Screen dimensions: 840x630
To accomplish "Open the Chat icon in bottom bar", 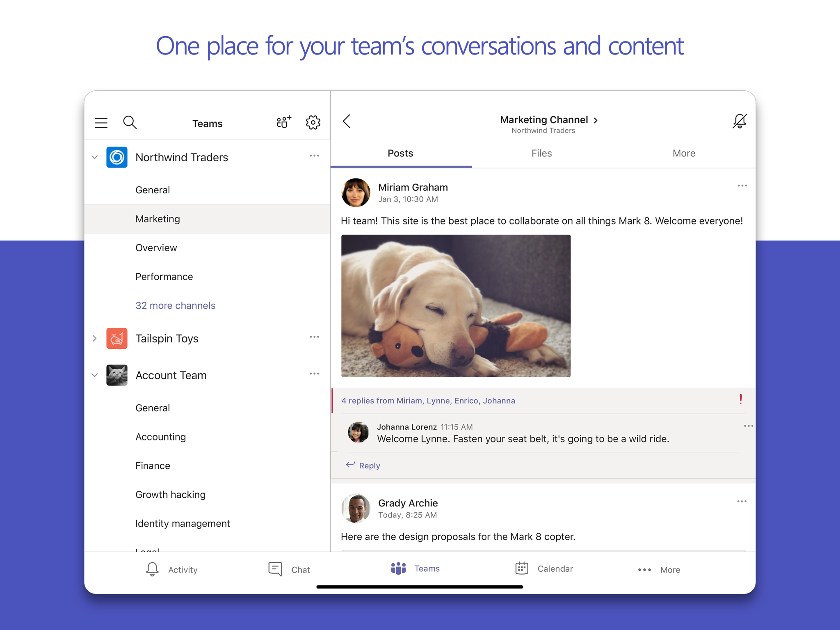I will (275, 569).
